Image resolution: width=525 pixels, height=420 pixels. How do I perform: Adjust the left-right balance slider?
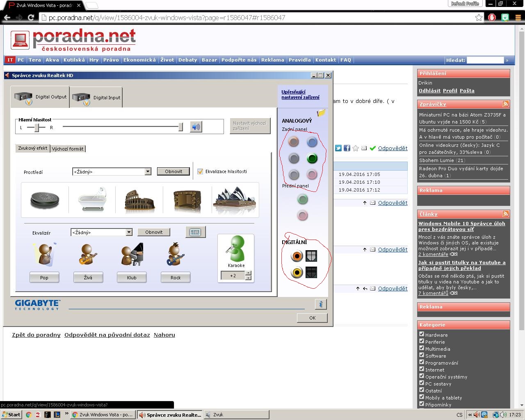pos(36,127)
